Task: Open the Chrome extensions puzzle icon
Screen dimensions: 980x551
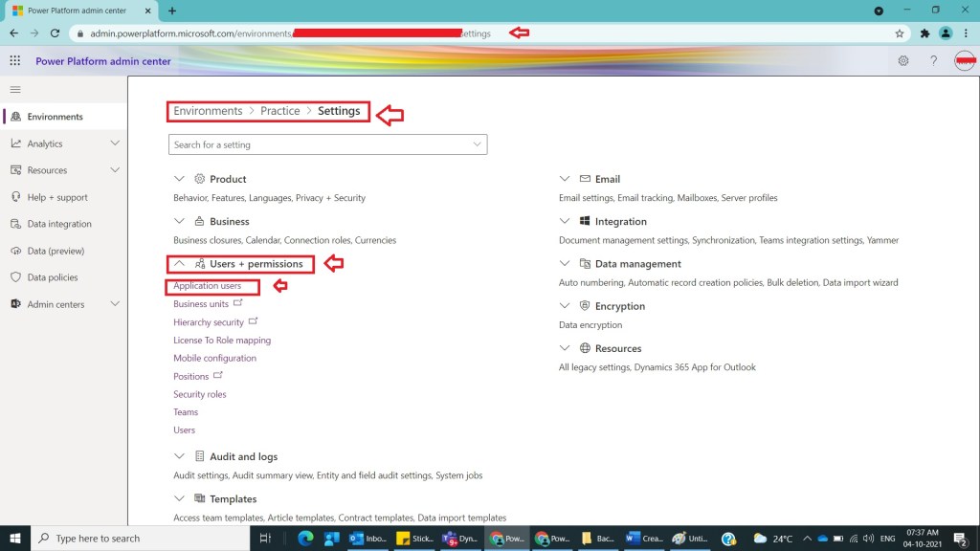Action: click(x=924, y=33)
